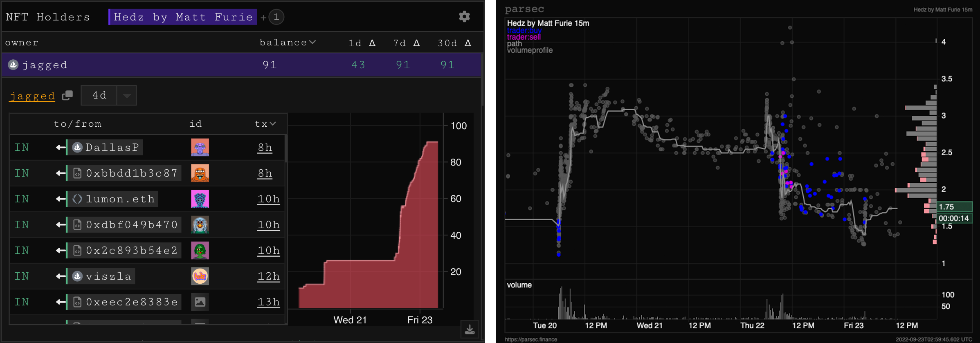Open the green NFT thumbnail for 0x2c893b54e2
Screen dimensions: 980x343
coord(200,251)
